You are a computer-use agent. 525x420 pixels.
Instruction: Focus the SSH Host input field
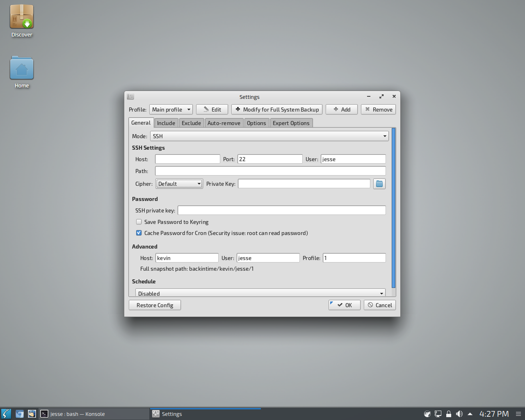[187, 159]
